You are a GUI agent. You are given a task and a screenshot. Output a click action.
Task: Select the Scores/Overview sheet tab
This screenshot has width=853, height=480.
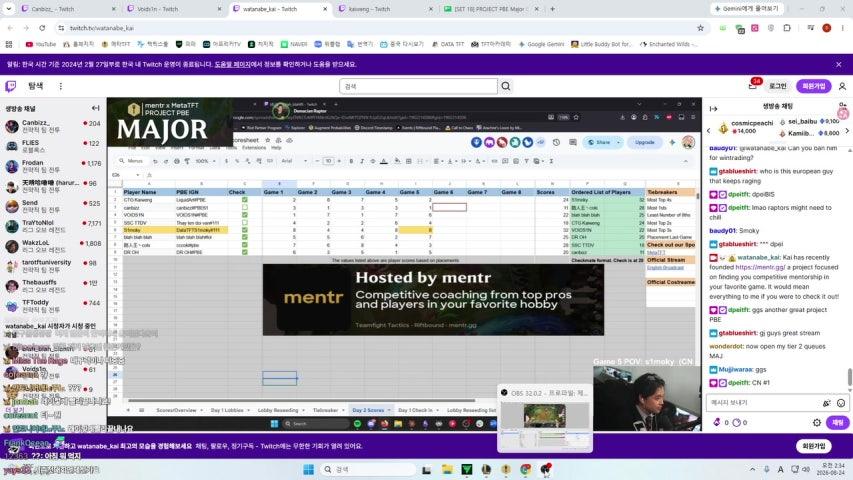[176, 410]
